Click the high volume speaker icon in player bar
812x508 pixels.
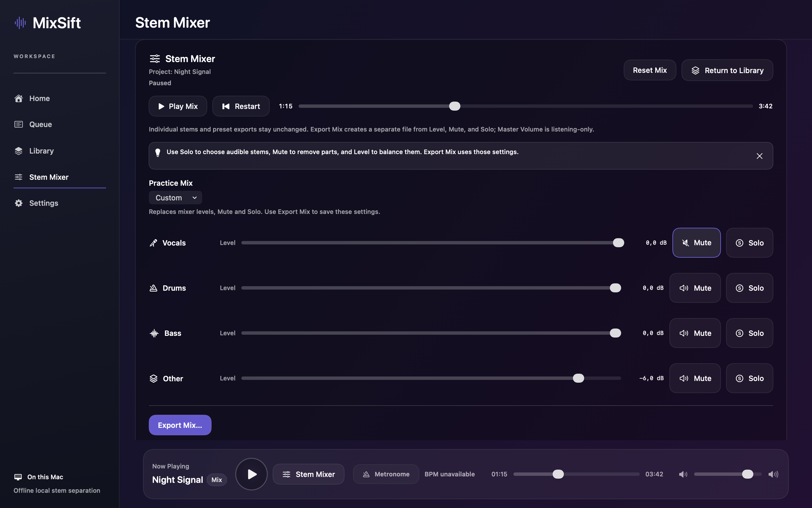tap(773, 474)
